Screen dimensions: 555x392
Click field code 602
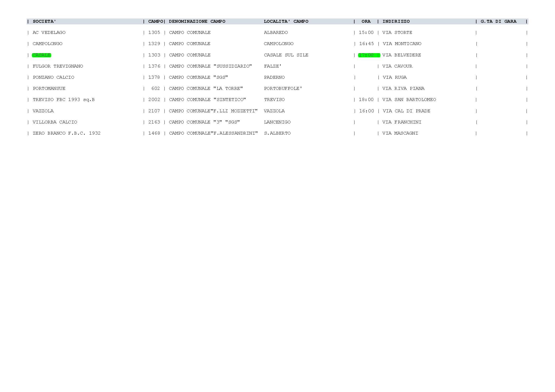click(156, 88)
